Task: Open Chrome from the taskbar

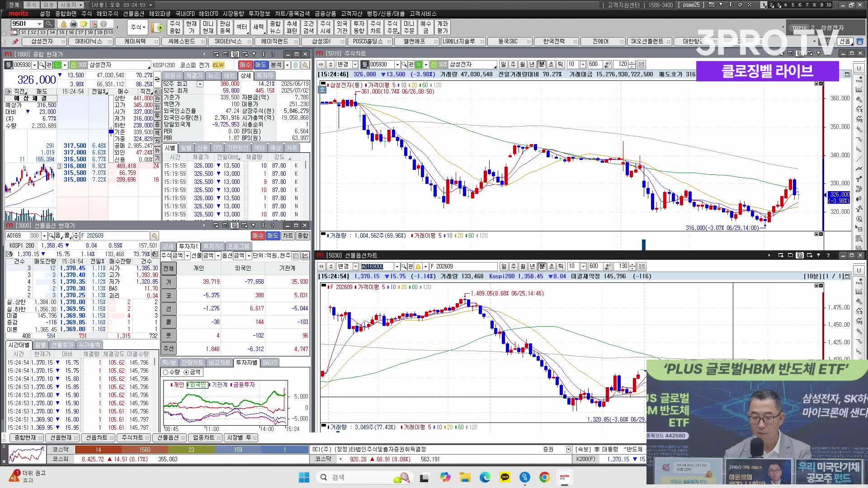Action: point(544,477)
